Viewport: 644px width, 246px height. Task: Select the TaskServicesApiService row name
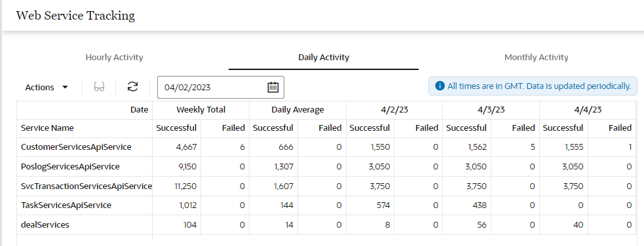[66, 205]
